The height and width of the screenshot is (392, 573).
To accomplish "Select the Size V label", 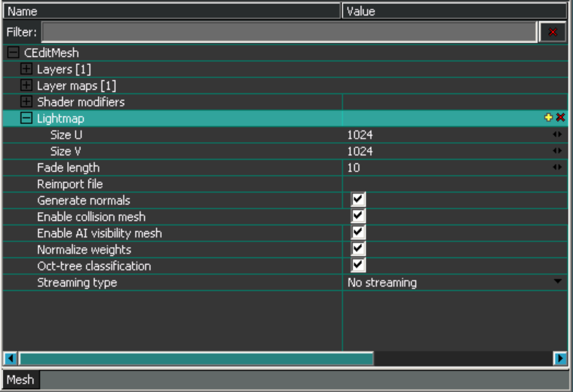I will click(x=66, y=152).
